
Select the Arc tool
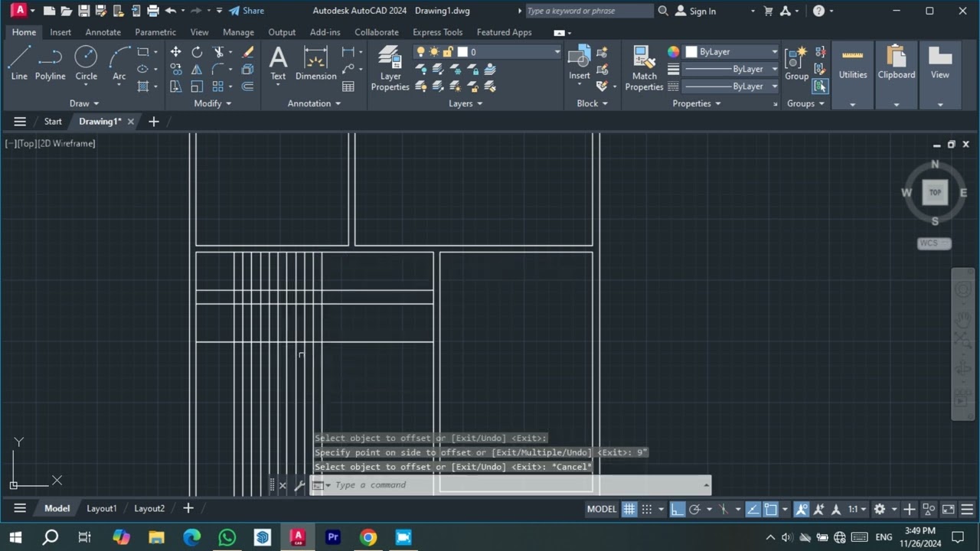[x=119, y=63]
